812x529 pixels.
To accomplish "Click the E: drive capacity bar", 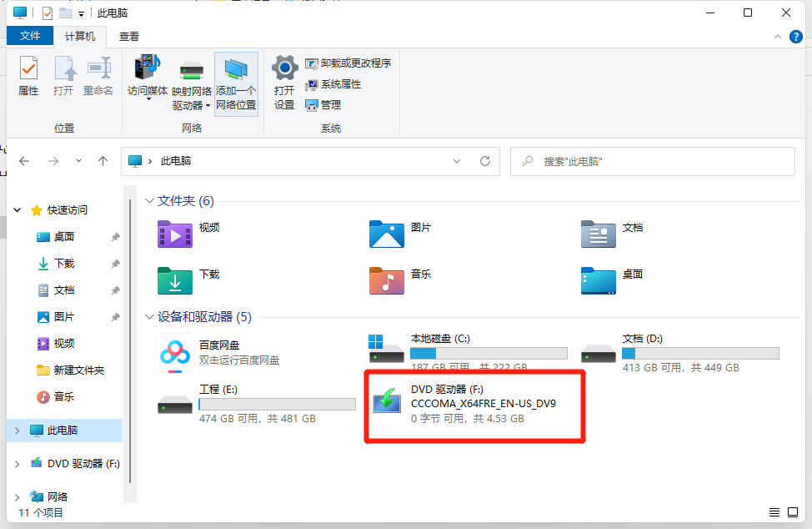I will [278, 404].
